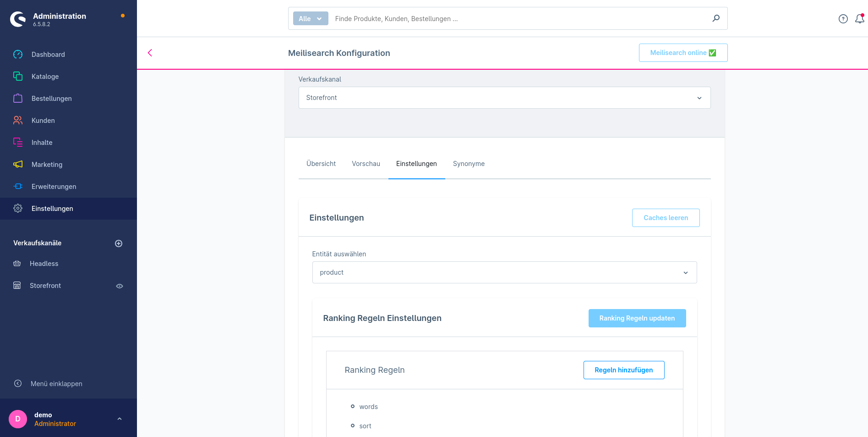
Task: Toggle Storefront eye visibility icon
Action: click(120, 286)
